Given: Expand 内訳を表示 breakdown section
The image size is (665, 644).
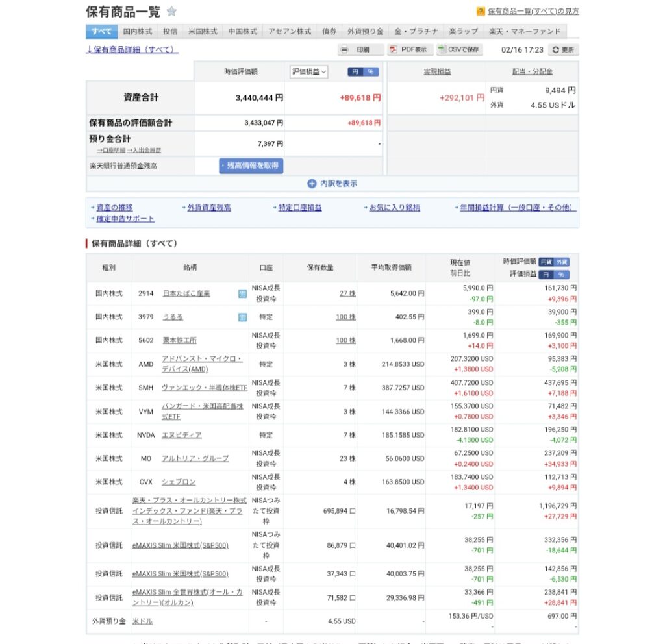Looking at the screenshot, I should coord(332,184).
